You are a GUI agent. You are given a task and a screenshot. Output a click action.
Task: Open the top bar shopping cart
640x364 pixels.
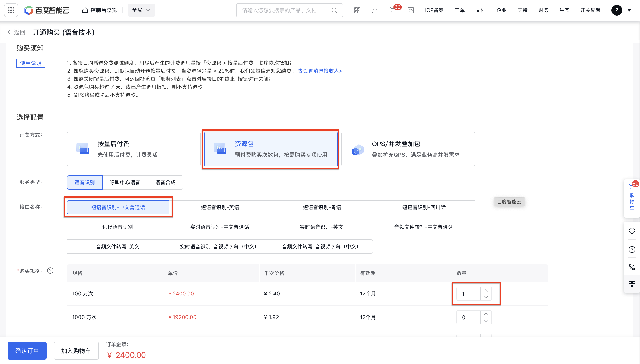393,10
